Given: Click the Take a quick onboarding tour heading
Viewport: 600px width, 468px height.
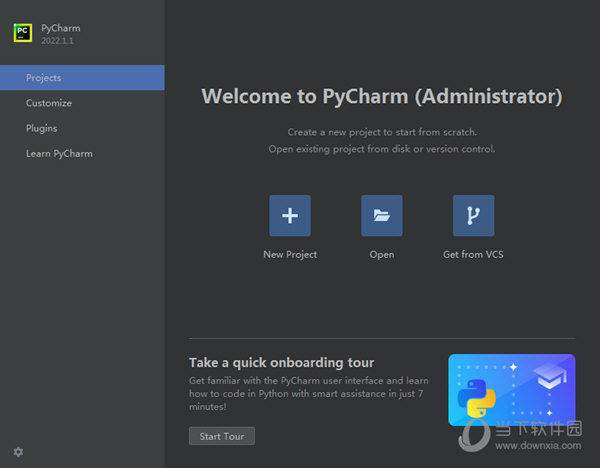Looking at the screenshot, I should (281, 362).
